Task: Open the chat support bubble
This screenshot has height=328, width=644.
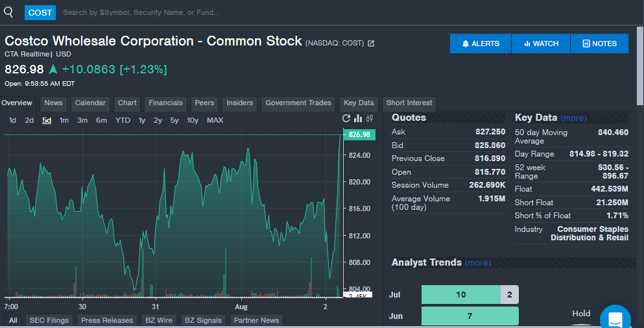Action: click(615, 318)
